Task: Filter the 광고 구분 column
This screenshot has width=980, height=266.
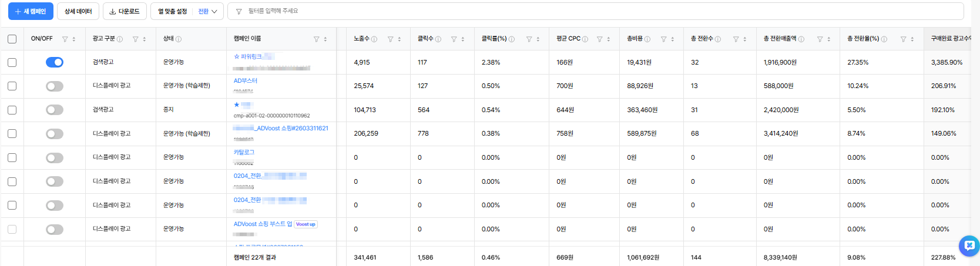Action: pyautogui.click(x=135, y=39)
